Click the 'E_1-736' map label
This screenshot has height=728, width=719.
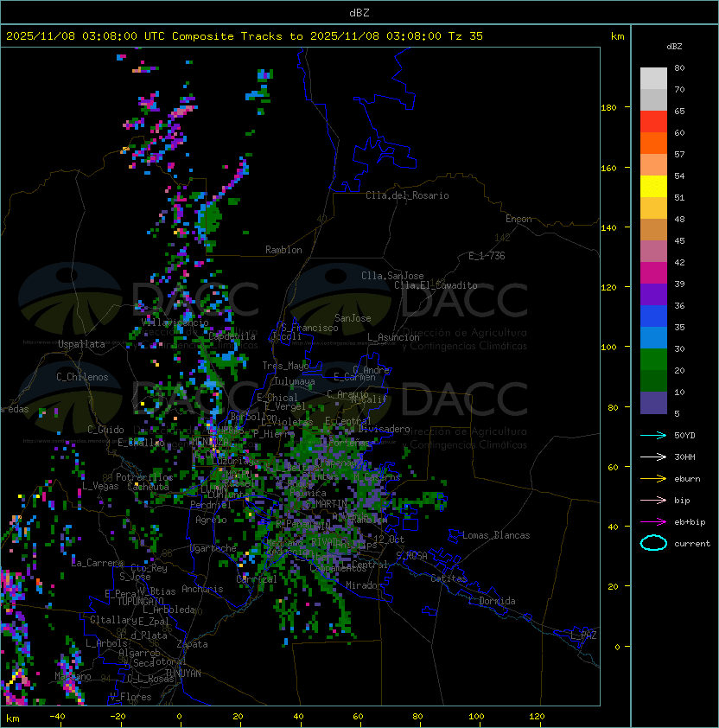pos(487,256)
